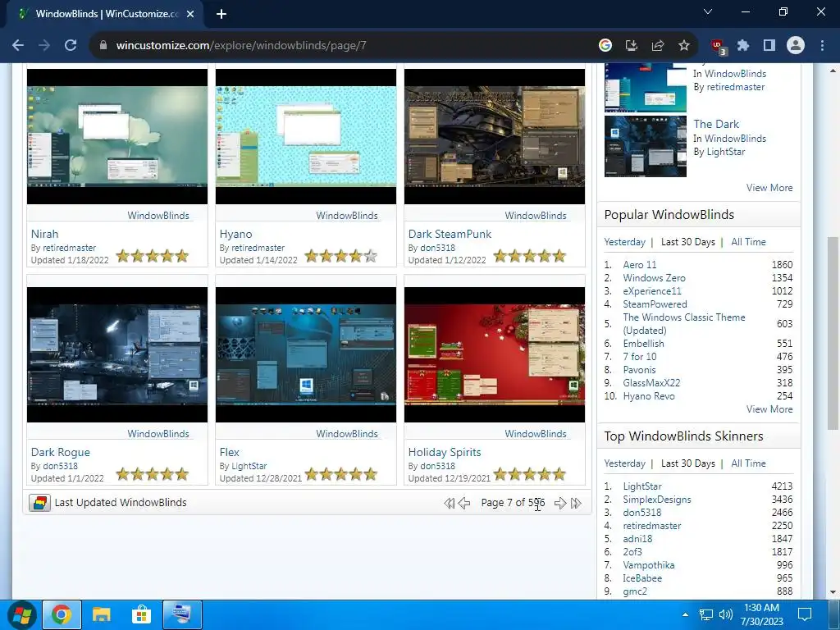Go to next results page arrow
The width and height of the screenshot is (840, 630).
[560, 503]
